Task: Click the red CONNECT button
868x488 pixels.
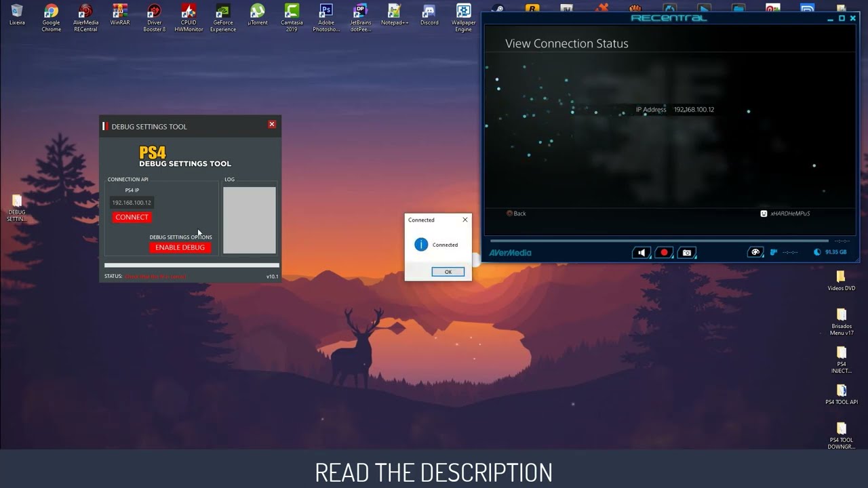Action: click(x=132, y=217)
